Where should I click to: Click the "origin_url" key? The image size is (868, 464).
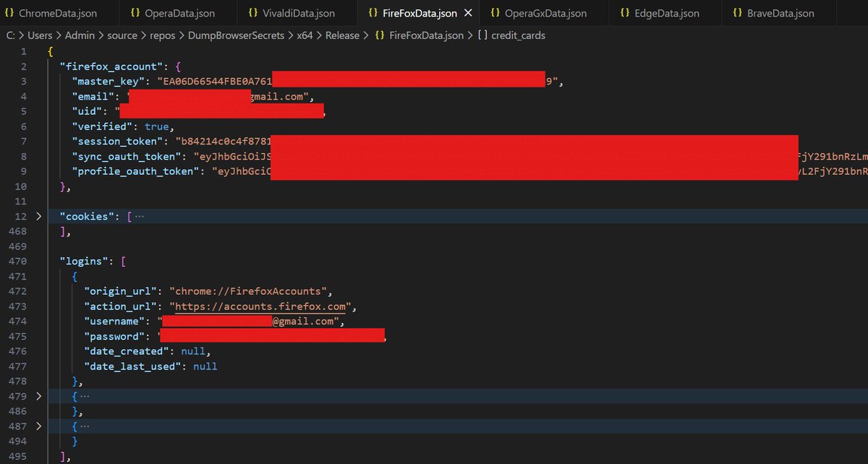click(121, 291)
